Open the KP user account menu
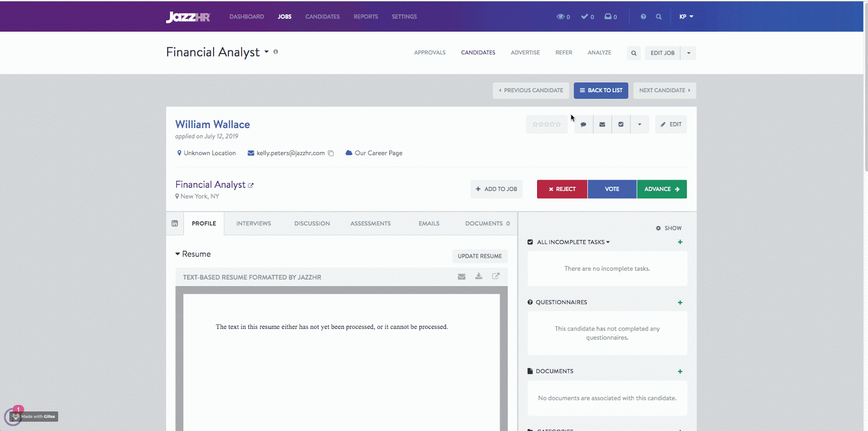The width and height of the screenshot is (868, 431). tap(686, 17)
